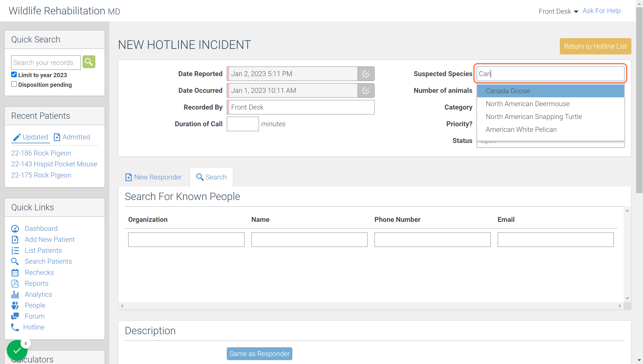Viewport: 643px width, 364px height.
Task: Click the Dashboard gauge icon
Action: click(x=15, y=229)
